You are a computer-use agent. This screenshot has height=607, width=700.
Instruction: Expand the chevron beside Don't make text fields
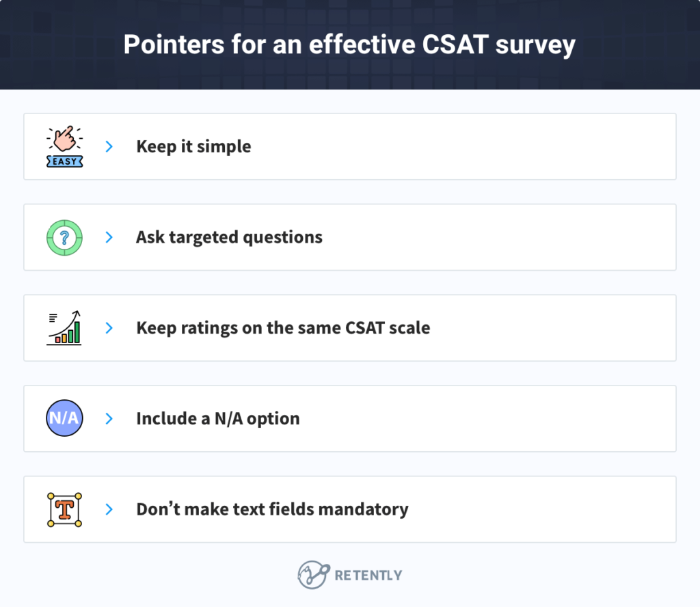(x=109, y=509)
